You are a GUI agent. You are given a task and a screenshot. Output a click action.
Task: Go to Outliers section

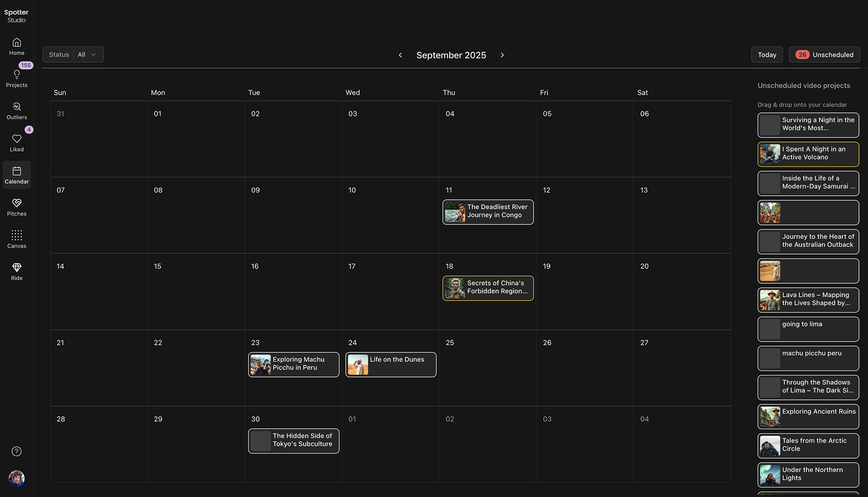point(17,111)
